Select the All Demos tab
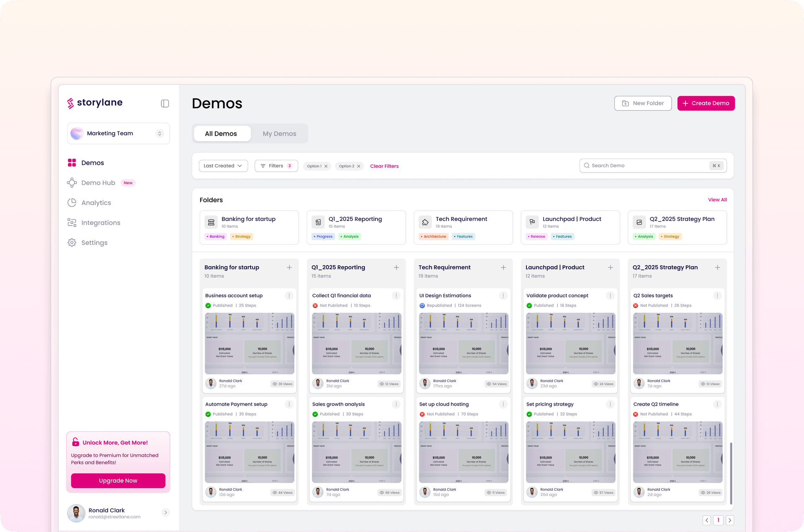This screenshot has height=532, width=804. [221, 133]
